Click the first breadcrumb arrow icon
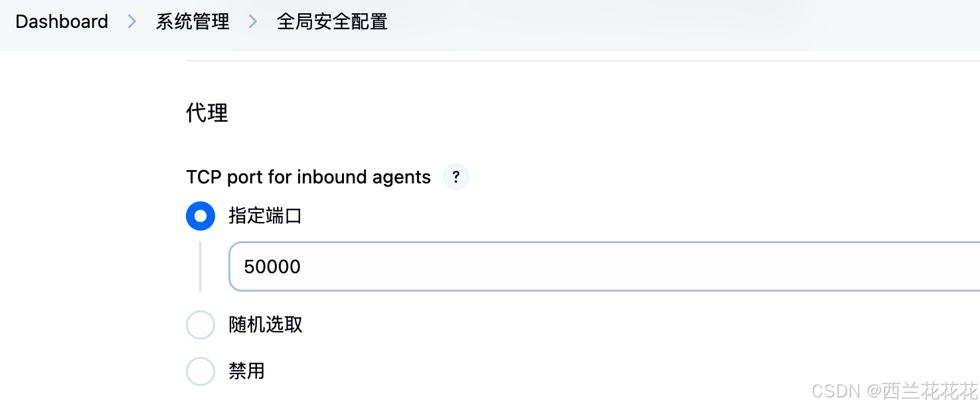The width and height of the screenshot is (980, 408). (132, 21)
